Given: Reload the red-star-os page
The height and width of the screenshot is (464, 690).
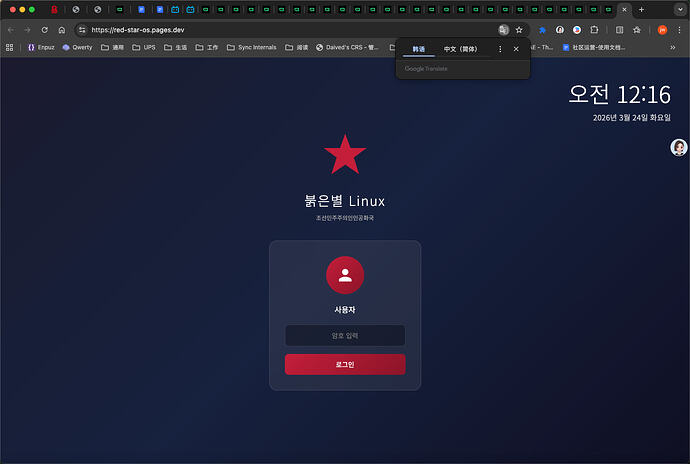Looking at the screenshot, I should 44,30.
